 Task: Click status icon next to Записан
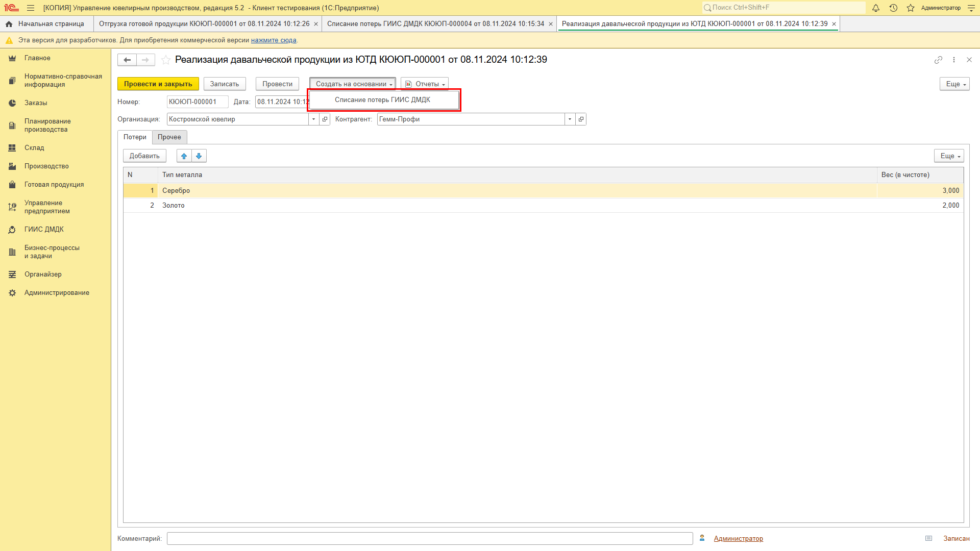929,538
